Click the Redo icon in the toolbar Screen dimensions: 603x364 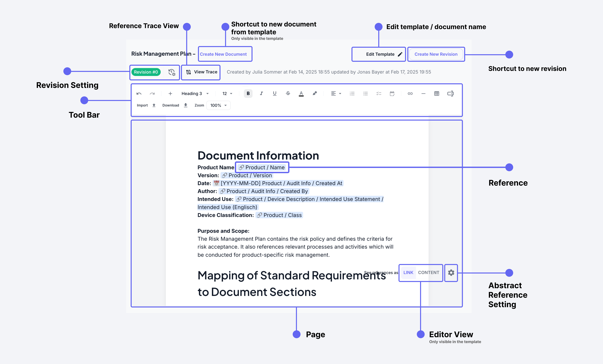coord(152,93)
